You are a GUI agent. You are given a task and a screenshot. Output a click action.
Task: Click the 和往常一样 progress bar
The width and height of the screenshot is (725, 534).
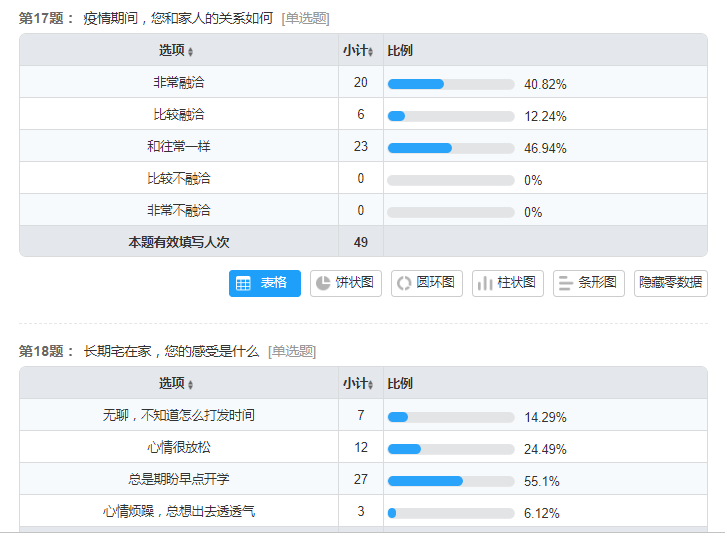click(x=450, y=148)
